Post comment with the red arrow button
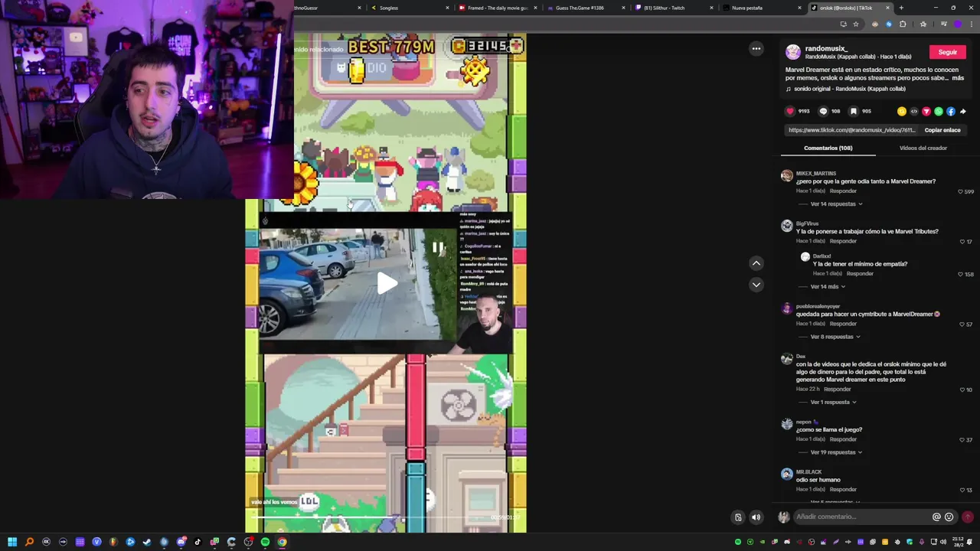 [x=968, y=517]
